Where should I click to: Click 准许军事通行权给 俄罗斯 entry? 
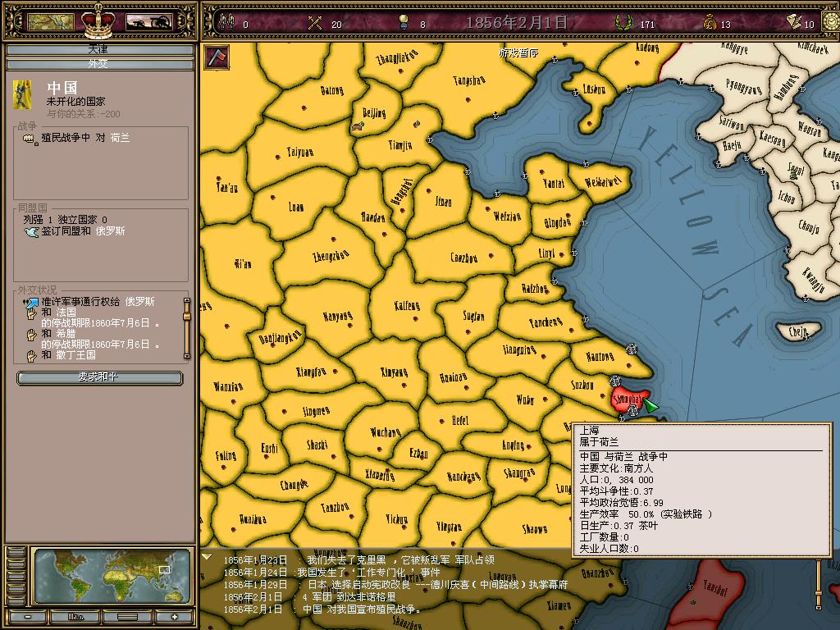tap(98, 302)
